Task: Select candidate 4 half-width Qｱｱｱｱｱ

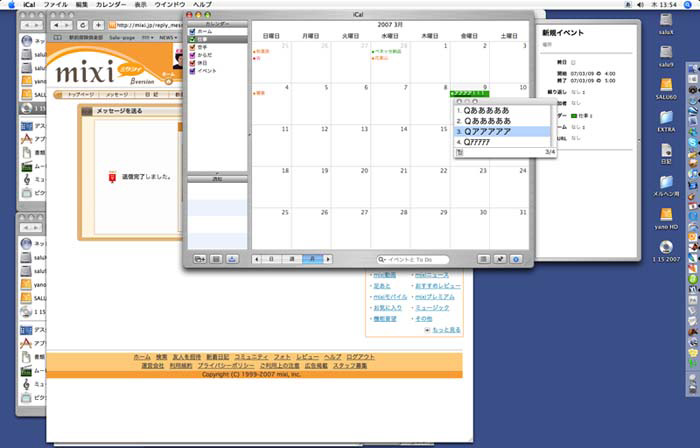Action: pyautogui.click(x=502, y=142)
